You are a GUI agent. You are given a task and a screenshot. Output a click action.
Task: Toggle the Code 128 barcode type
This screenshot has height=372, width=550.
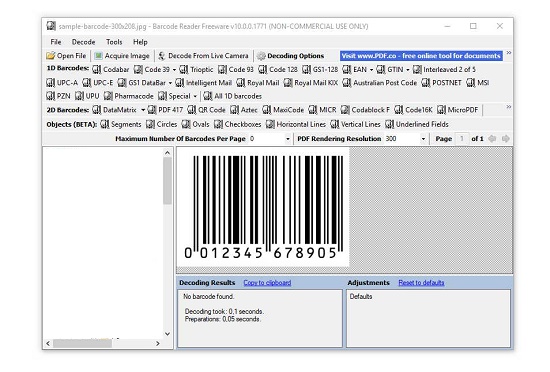click(x=278, y=69)
